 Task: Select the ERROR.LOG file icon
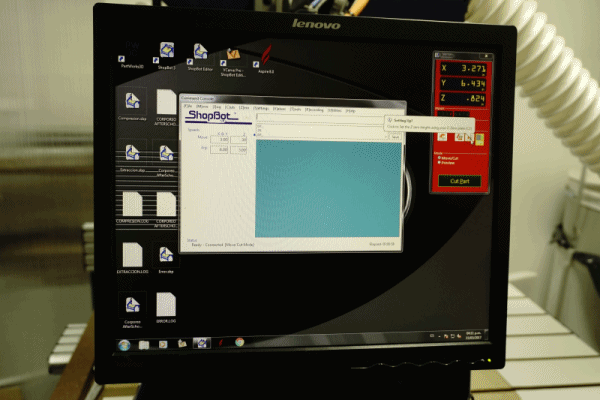pyautogui.click(x=166, y=307)
